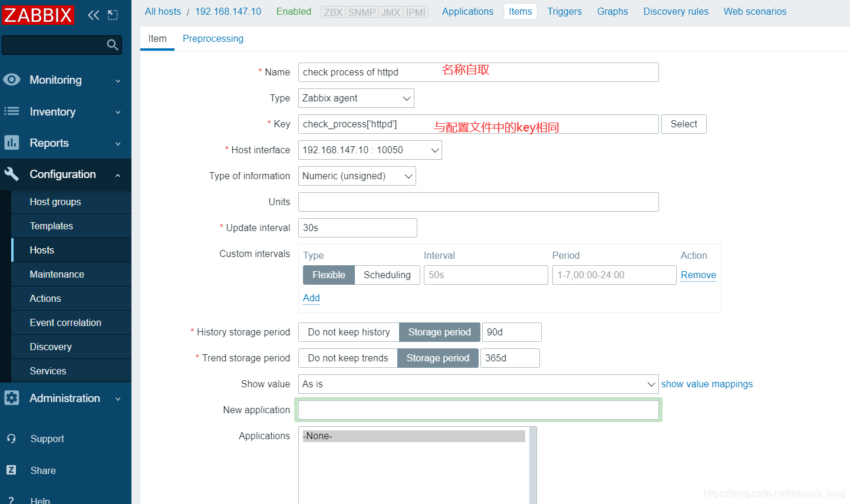Click the Update interval field

pyautogui.click(x=358, y=228)
